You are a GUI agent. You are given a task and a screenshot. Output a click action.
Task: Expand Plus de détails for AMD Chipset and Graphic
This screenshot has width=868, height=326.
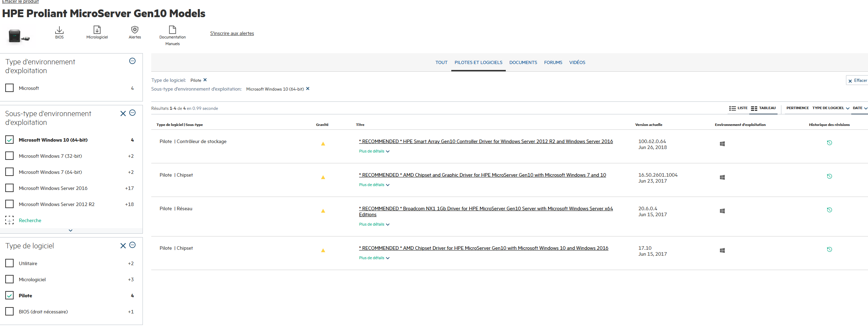(x=374, y=185)
